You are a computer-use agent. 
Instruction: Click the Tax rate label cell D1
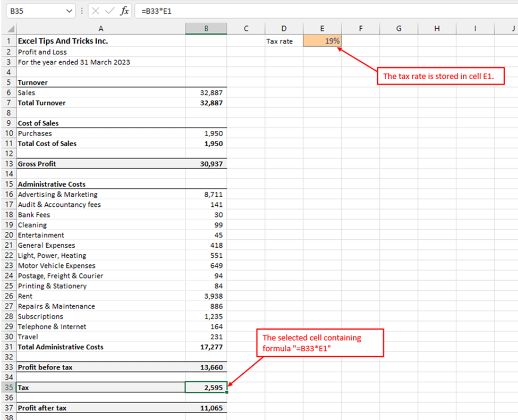pos(284,41)
